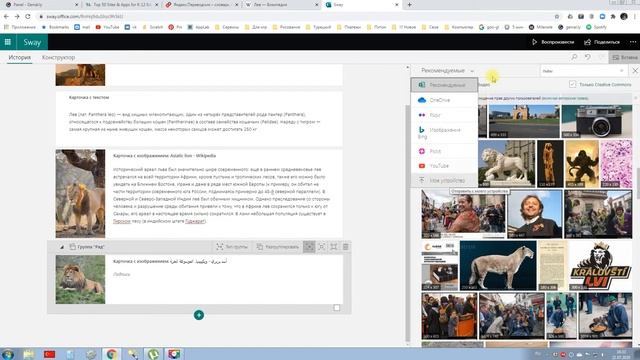This screenshot has width=640, height=360.
Task: Click Разгруппировать to ungroup cards
Action: click(277, 247)
